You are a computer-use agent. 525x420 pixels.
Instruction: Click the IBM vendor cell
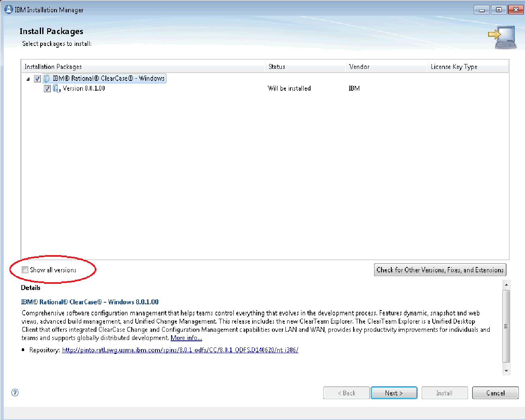(x=354, y=88)
